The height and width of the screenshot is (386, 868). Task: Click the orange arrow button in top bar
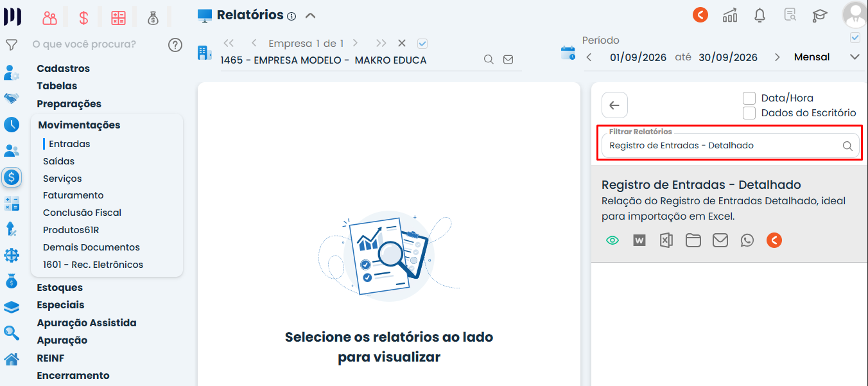[700, 14]
